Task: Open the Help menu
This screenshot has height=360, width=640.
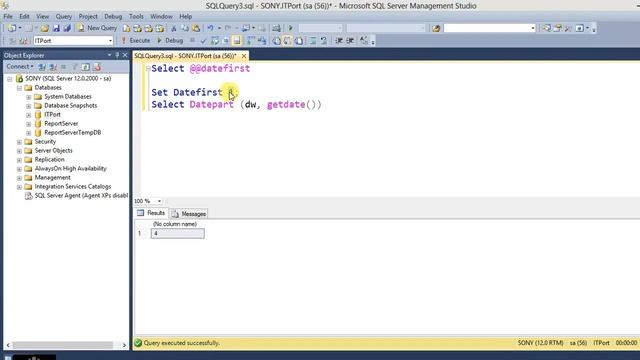Action: (186, 16)
